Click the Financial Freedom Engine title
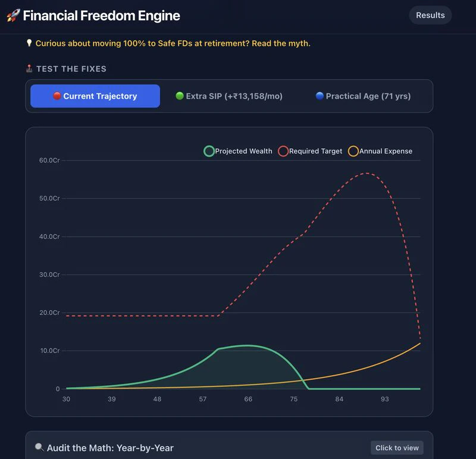 tap(101, 16)
